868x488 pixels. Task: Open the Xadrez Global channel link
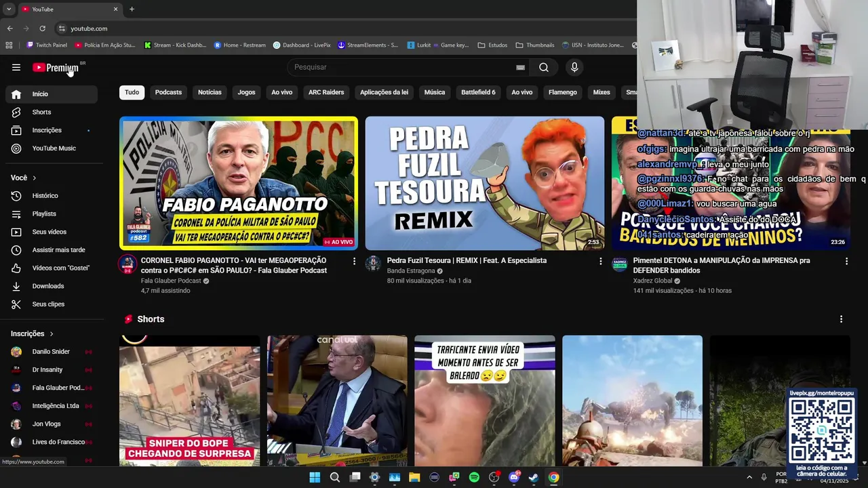coord(652,281)
